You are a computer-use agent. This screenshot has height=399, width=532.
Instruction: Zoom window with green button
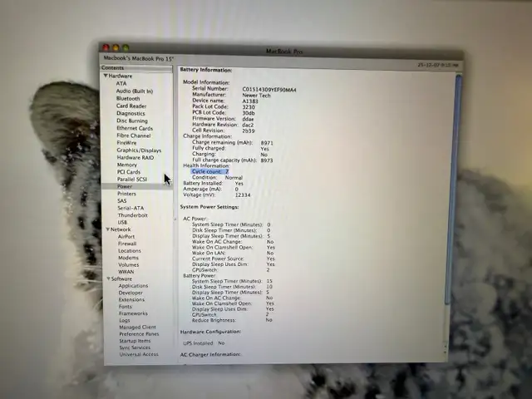pos(126,47)
